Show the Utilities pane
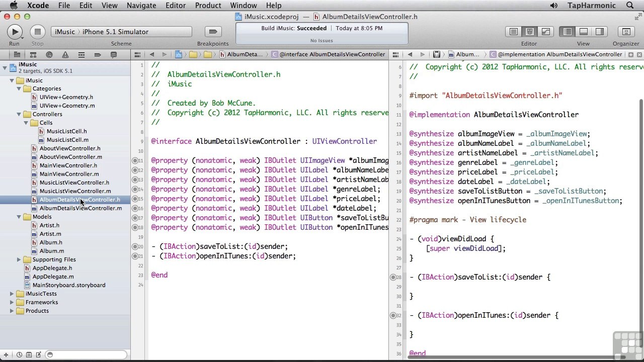Image resolution: width=644 pixels, height=362 pixels. (600, 32)
